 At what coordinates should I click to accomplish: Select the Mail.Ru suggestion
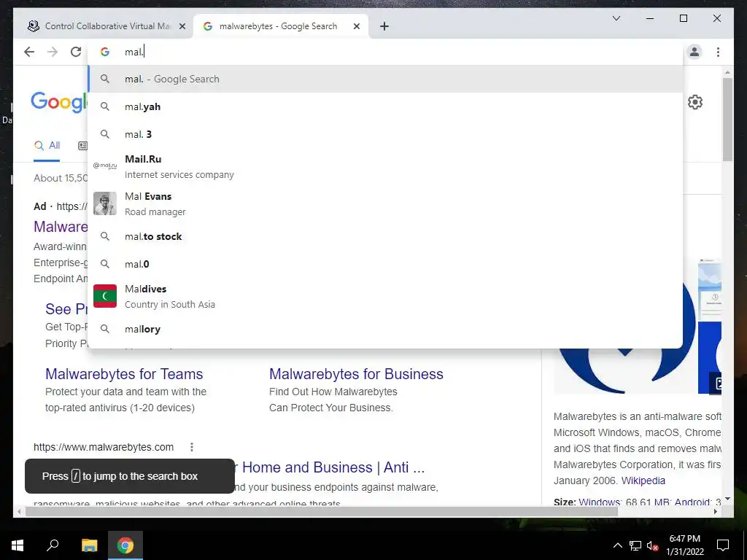tap(386, 166)
